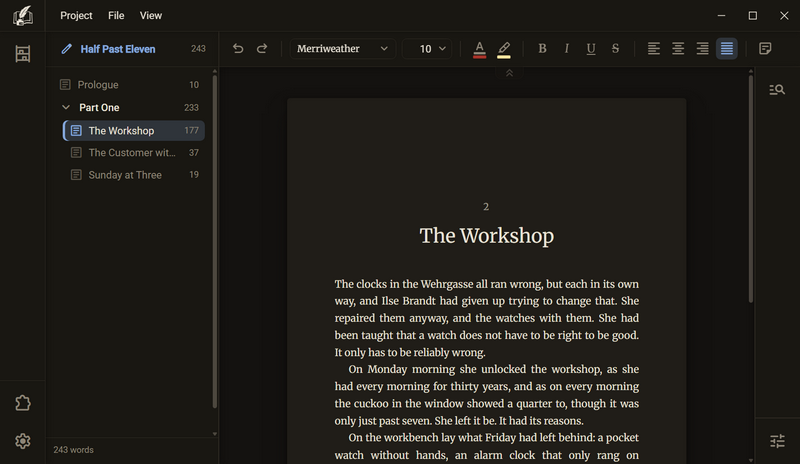Click word count 177 beside The Workshop
Image resolution: width=800 pixels, height=464 pixels.
click(191, 131)
